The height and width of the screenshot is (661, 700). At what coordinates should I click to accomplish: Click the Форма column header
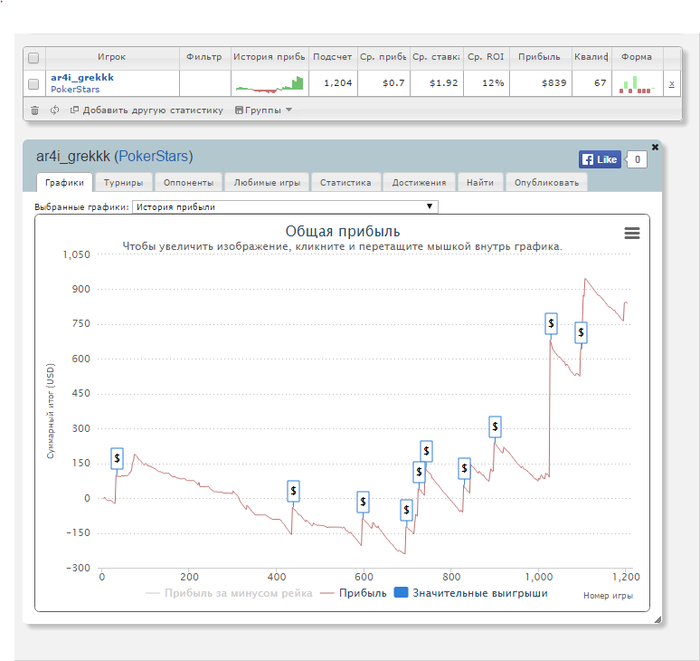point(637,57)
